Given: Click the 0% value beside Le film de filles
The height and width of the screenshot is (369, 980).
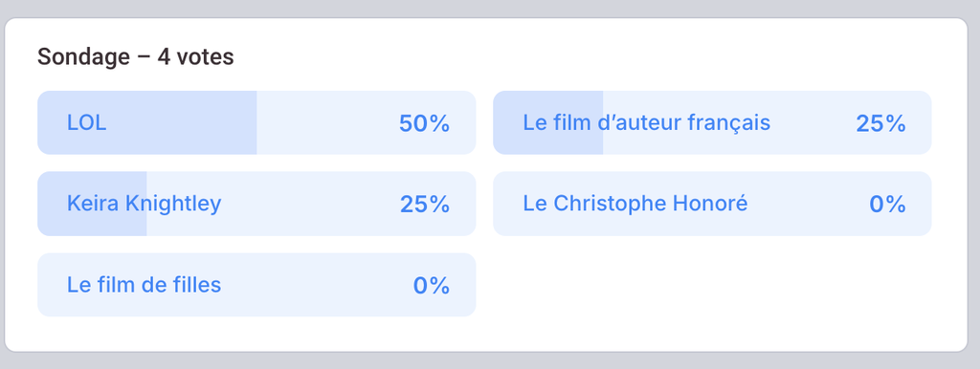Looking at the screenshot, I should 432,285.
